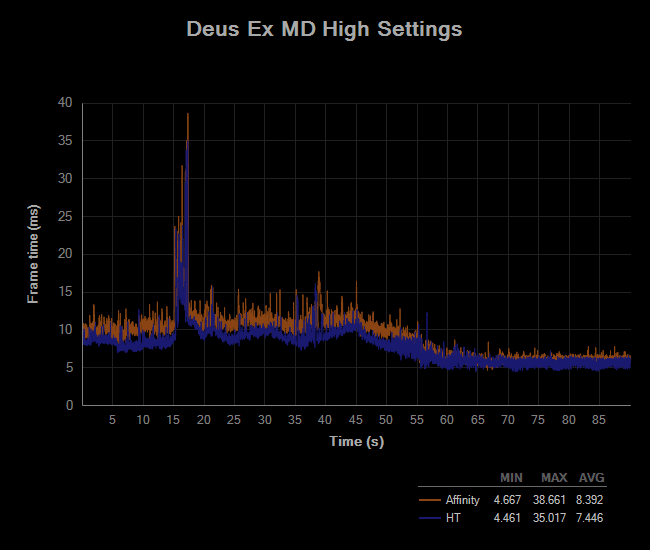The height and width of the screenshot is (550, 650).
Task: Click the x-axis tick label 70
Action: click(x=508, y=420)
